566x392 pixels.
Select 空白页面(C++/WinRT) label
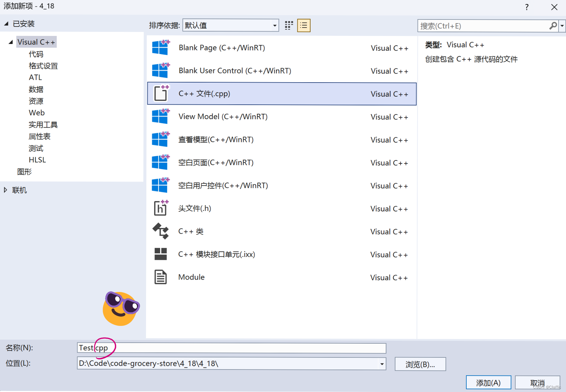click(216, 162)
